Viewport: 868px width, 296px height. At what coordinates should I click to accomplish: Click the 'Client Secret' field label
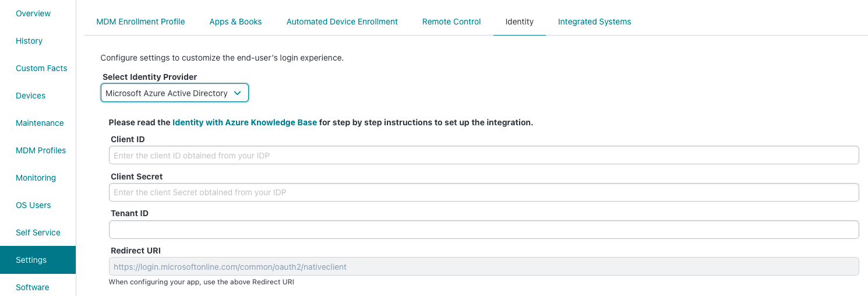(x=137, y=177)
